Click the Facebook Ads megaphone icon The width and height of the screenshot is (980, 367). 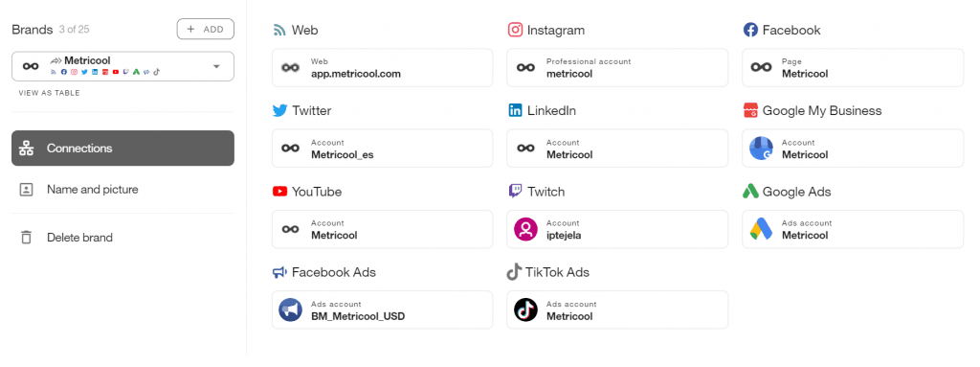[279, 272]
